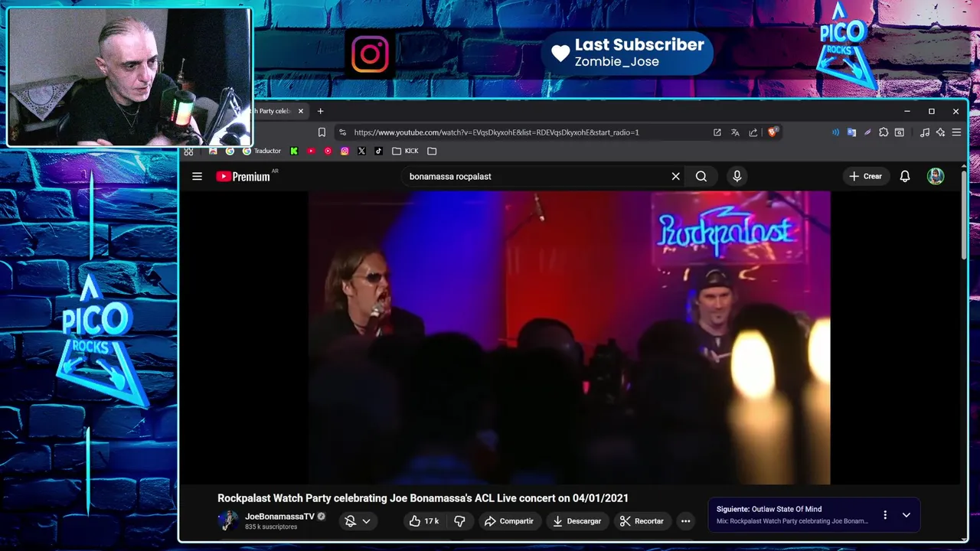Open site settings icon beside URL
The image size is (980, 551).
click(342, 132)
